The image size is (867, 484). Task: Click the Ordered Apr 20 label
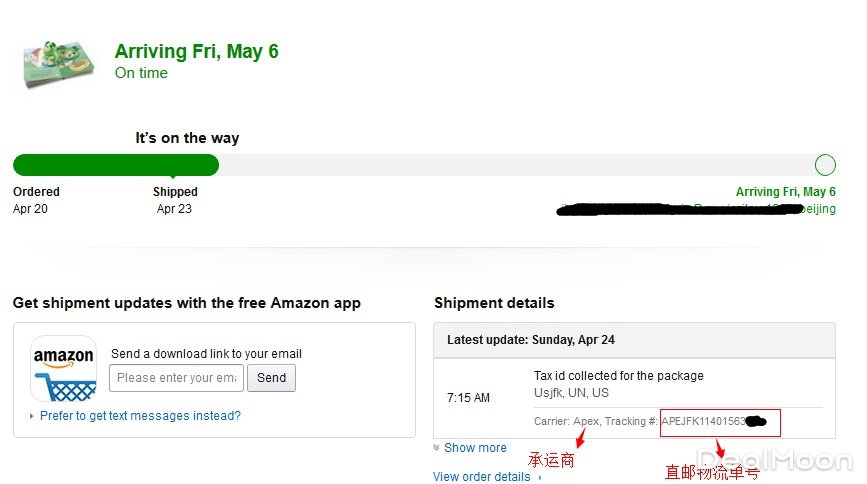click(36, 200)
